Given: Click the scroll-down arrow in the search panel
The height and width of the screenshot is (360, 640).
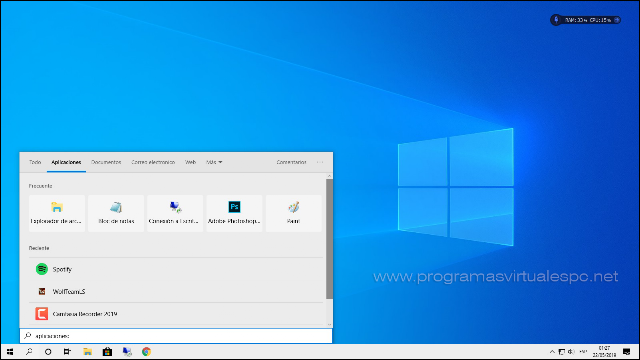Looking at the screenshot, I should (x=329, y=325).
